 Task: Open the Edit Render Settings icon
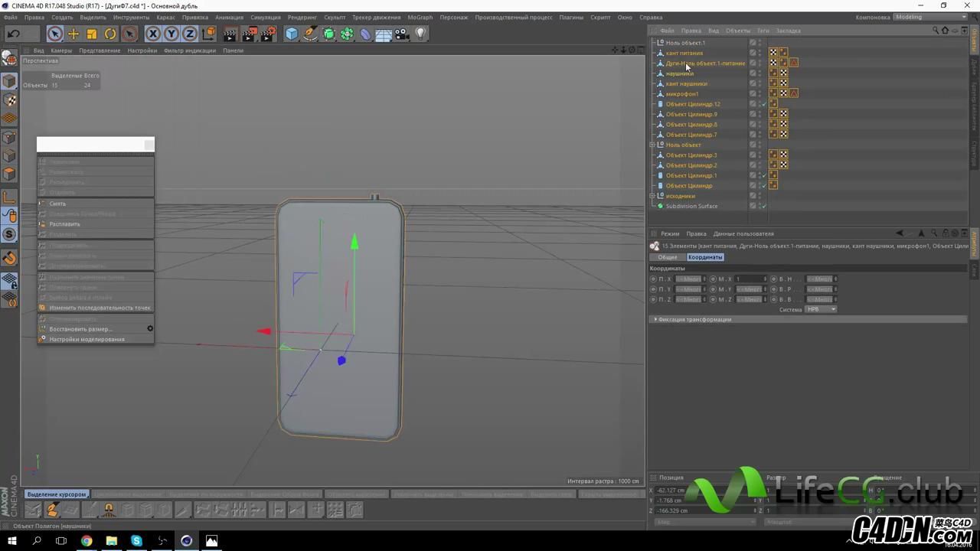(268, 34)
